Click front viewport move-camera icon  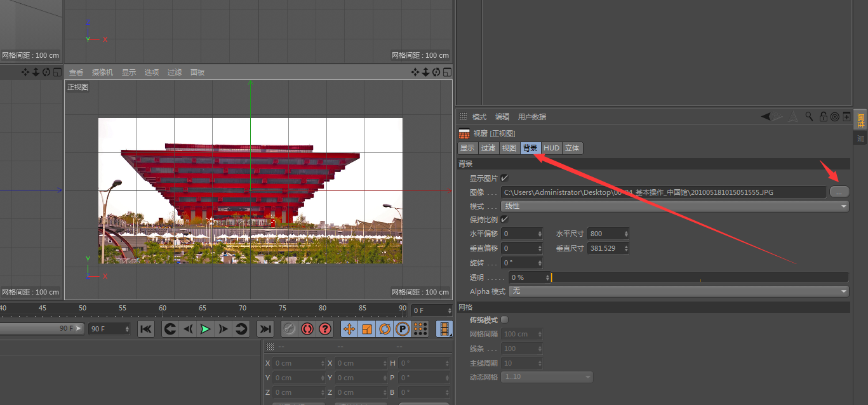coord(416,72)
